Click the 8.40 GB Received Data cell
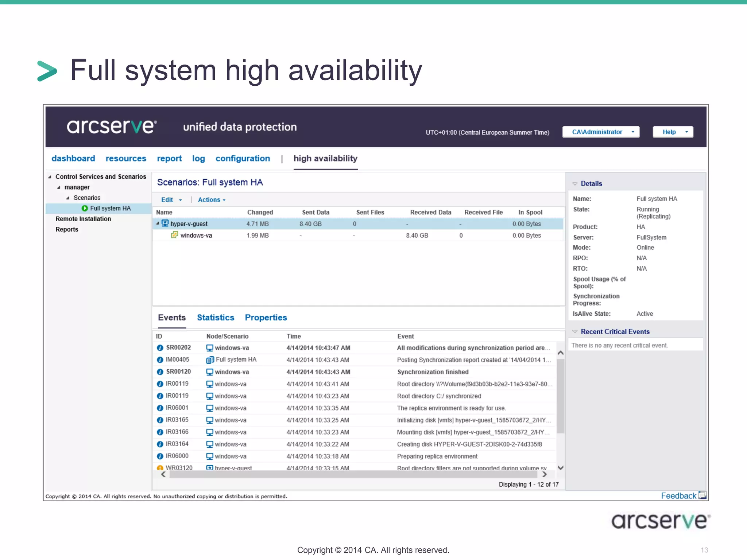The width and height of the screenshot is (747, 560). pyautogui.click(x=417, y=235)
